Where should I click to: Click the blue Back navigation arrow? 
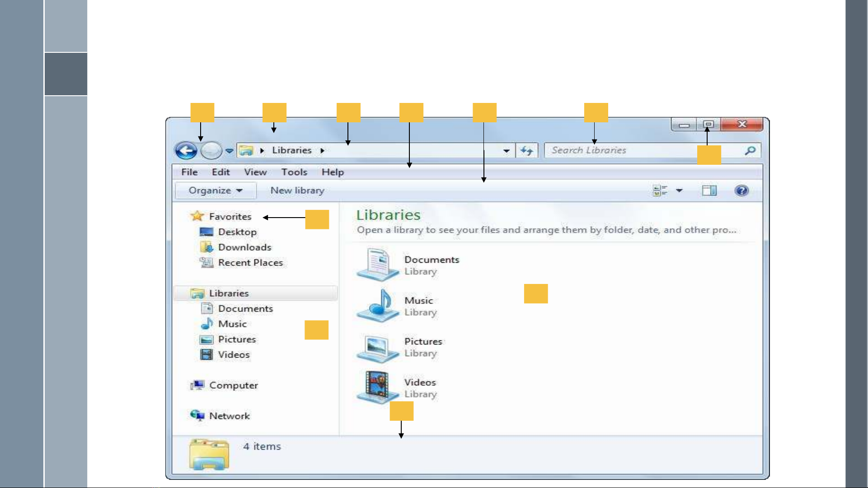(x=186, y=151)
